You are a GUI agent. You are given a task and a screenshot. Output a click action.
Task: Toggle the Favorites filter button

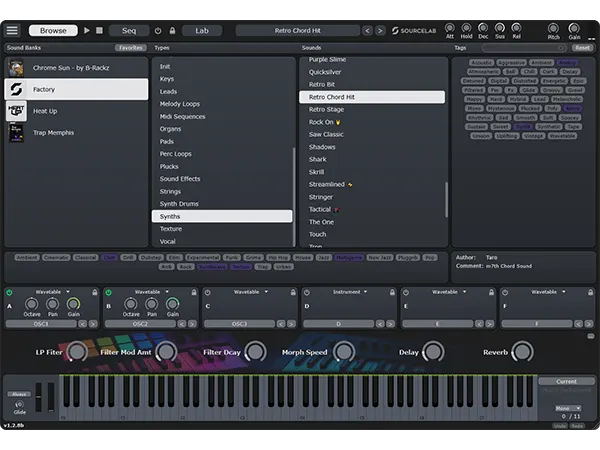click(x=130, y=48)
